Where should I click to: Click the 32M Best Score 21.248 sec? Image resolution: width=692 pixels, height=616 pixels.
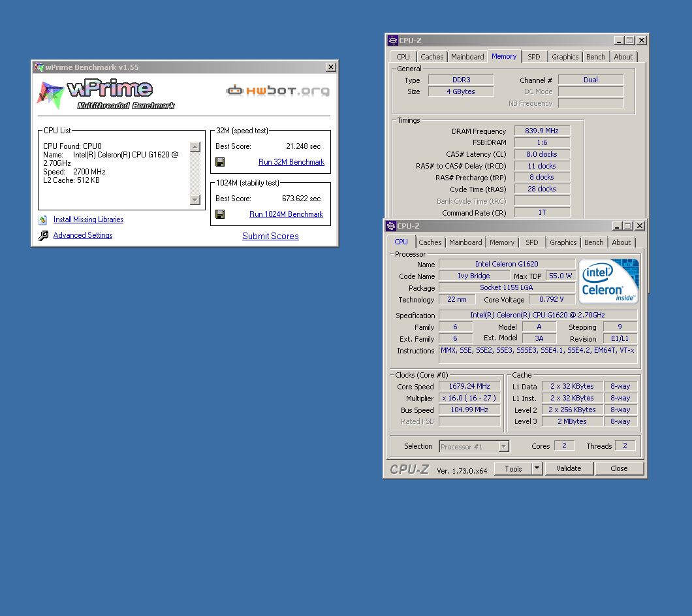tap(303, 146)
